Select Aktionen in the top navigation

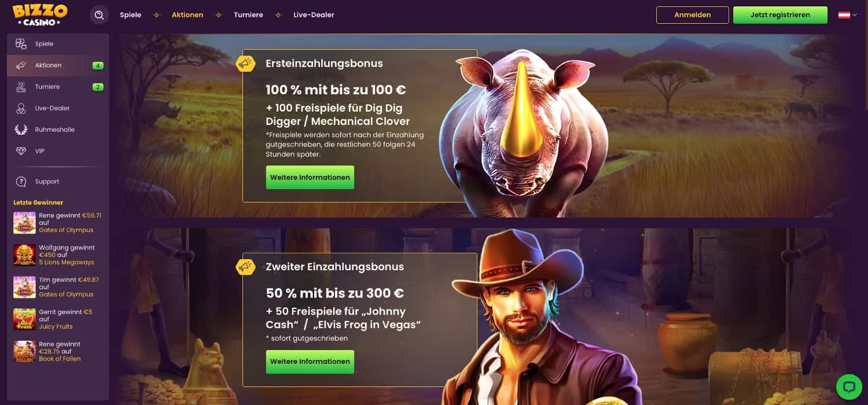pos(187,15)
